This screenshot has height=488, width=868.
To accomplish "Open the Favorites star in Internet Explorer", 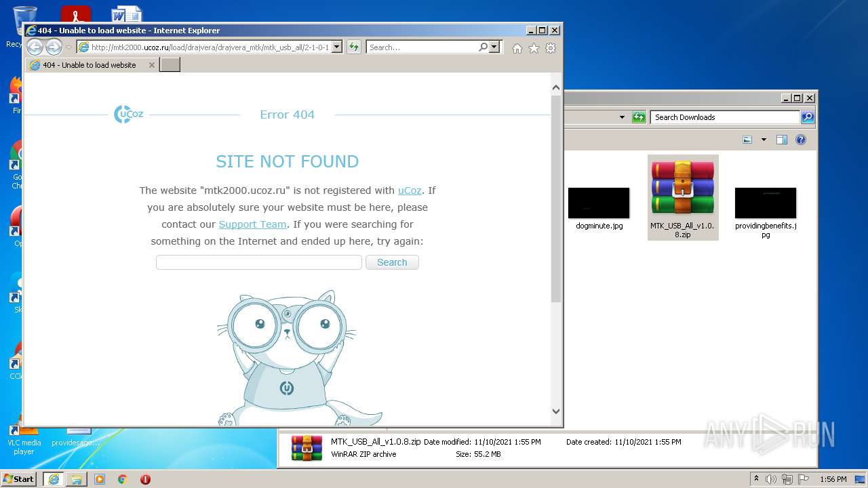I will 534,48.
